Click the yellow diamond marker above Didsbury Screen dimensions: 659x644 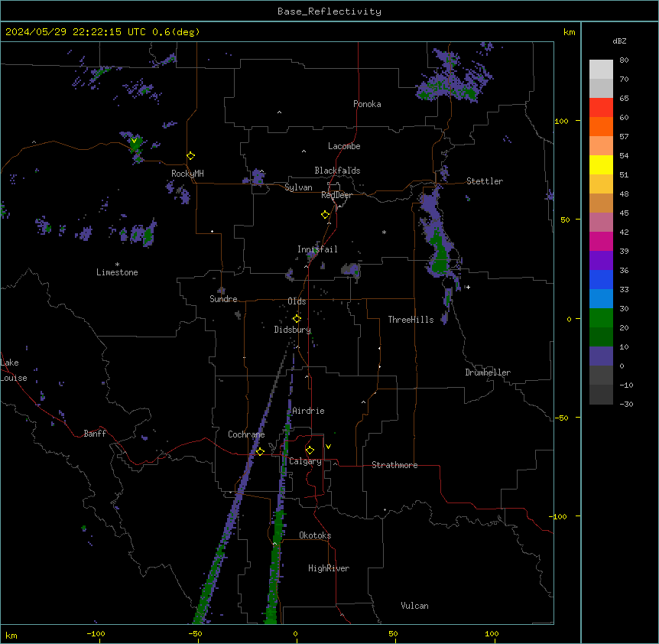point(297,319)
